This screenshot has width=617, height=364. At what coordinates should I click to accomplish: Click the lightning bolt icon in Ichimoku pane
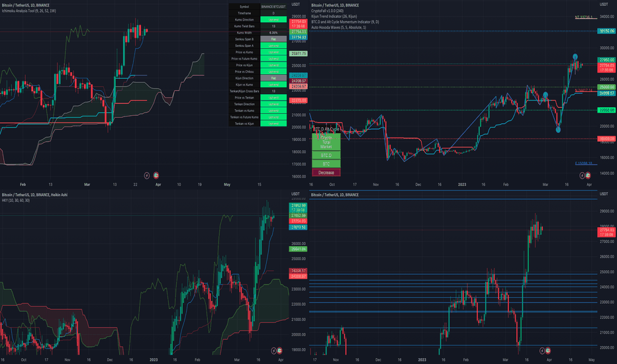pos(147,175)
